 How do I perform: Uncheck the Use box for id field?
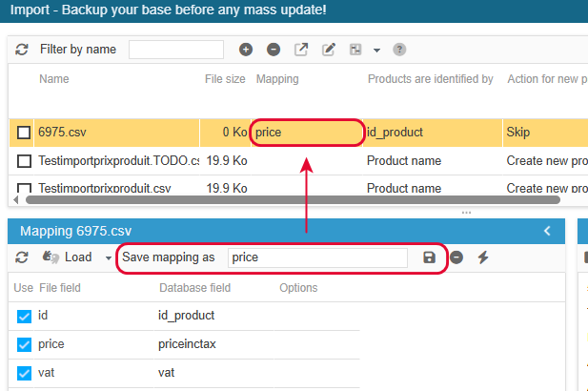tap(24, 316)
